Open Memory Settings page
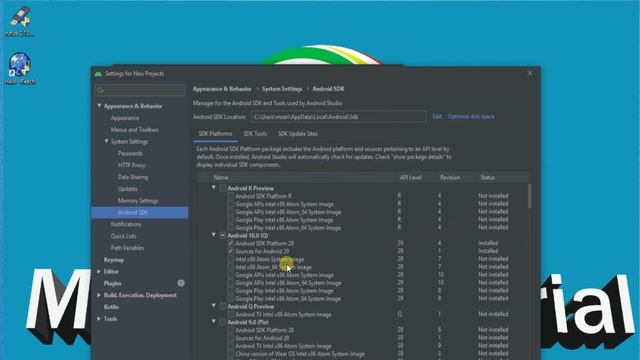Viewport: 640px width, 360px height. point(138,201)
